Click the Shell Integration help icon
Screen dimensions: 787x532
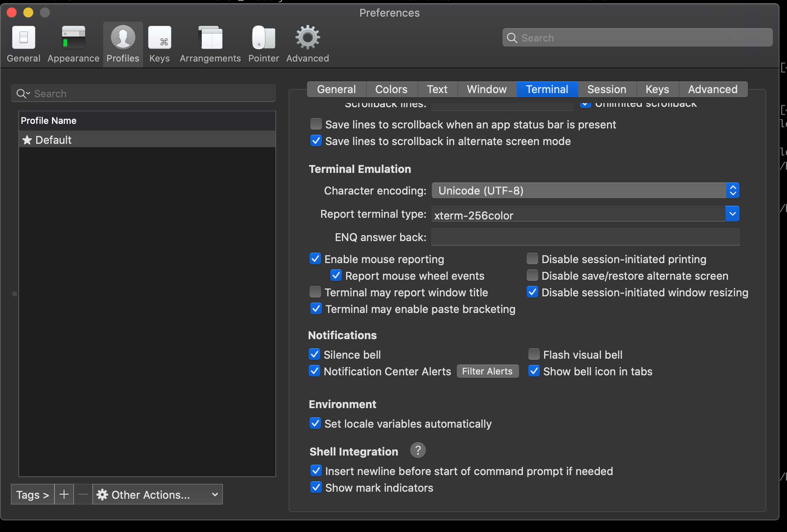pyautogui.click(x=418, y=450)
